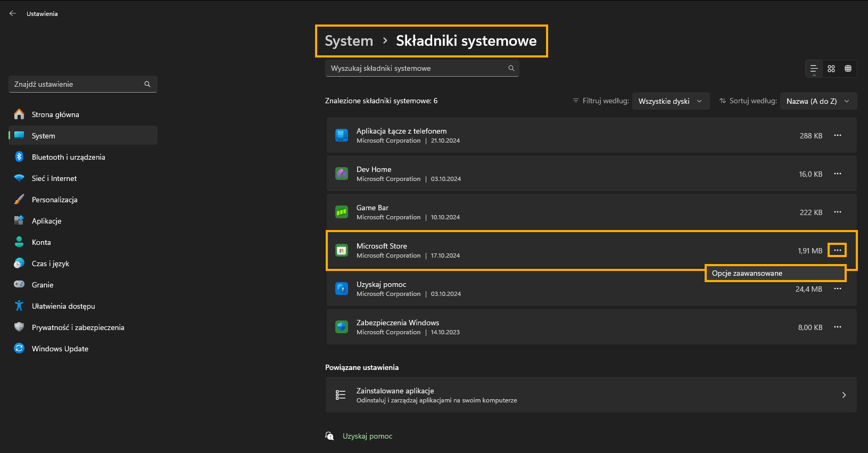Click the Czas i język globe-clock icon

[19, 263]
